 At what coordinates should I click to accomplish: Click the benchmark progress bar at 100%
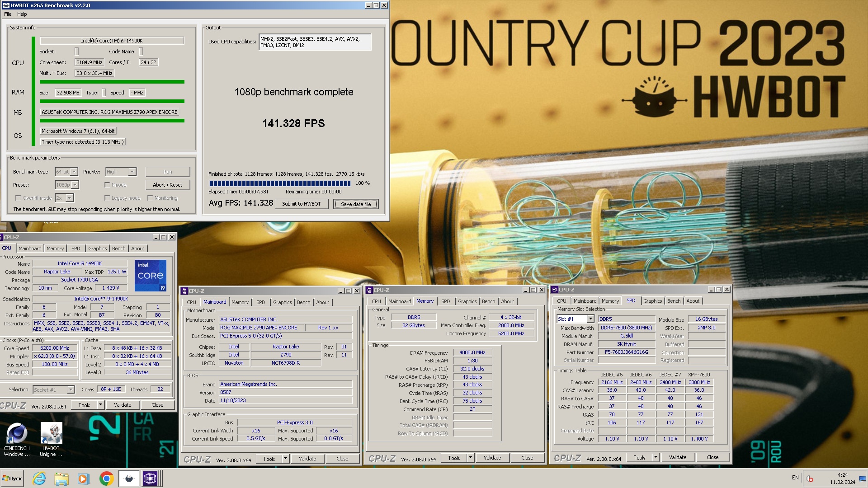[x=279, y=183]
